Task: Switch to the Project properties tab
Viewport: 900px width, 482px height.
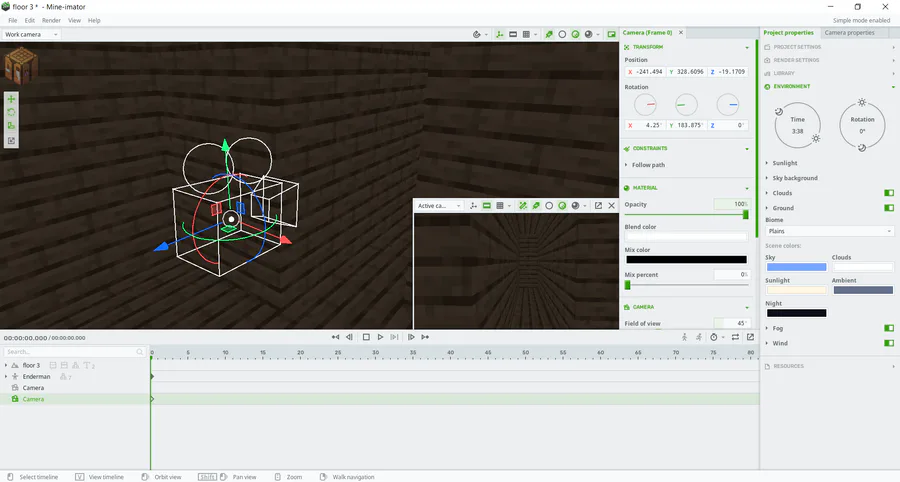Action: 789,33
